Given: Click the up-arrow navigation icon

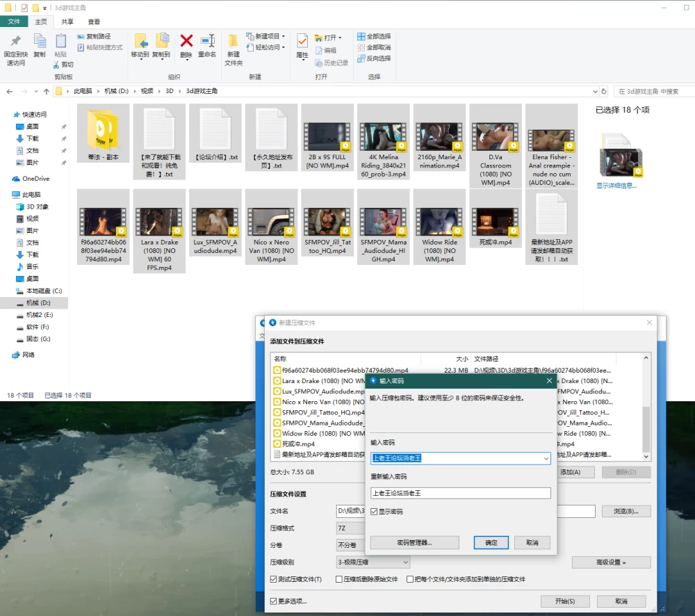Looking at the screenshot, I should point(47,91).
